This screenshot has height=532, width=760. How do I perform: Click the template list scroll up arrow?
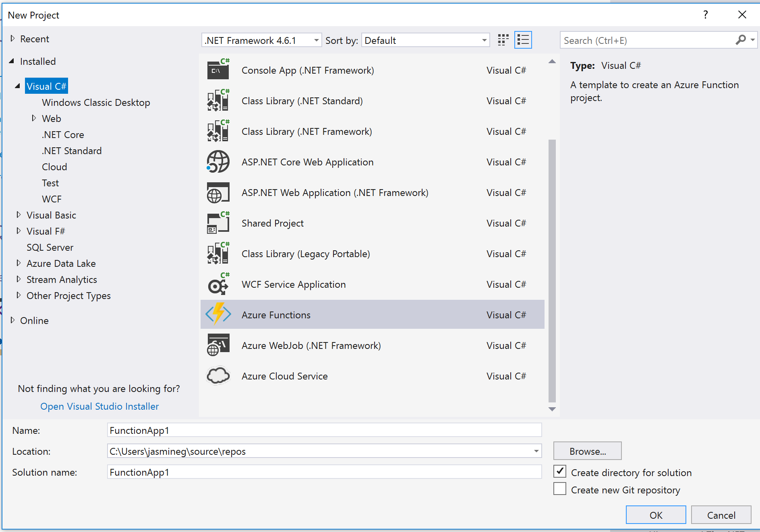(552, 62)
